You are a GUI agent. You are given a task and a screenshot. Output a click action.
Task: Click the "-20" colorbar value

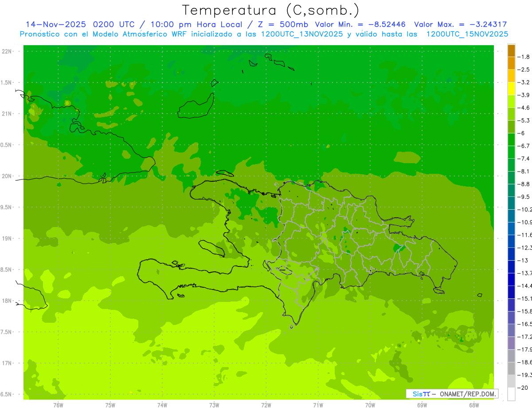523,388
